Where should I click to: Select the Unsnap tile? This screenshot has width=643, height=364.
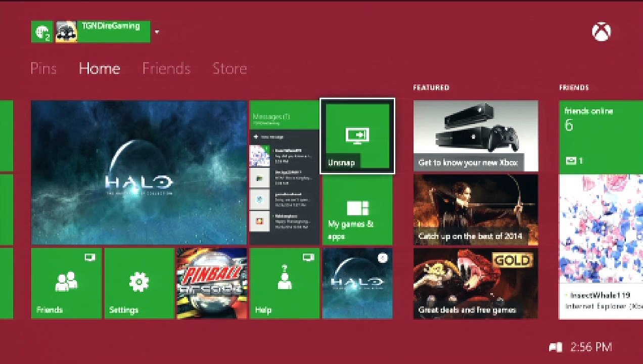(x=357, y=135)
